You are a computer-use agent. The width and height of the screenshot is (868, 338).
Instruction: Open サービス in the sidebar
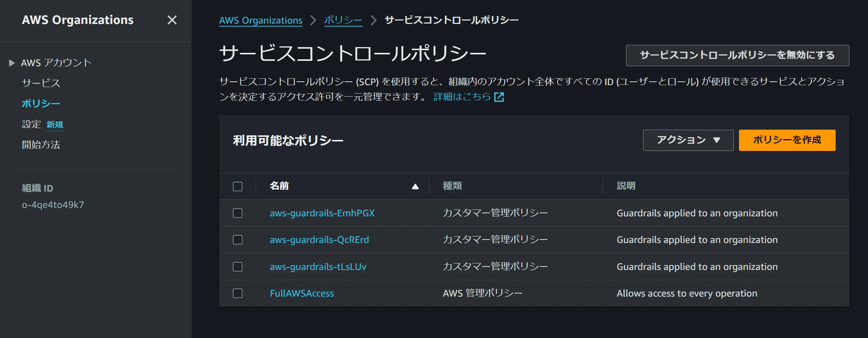(x=41, y=83)
